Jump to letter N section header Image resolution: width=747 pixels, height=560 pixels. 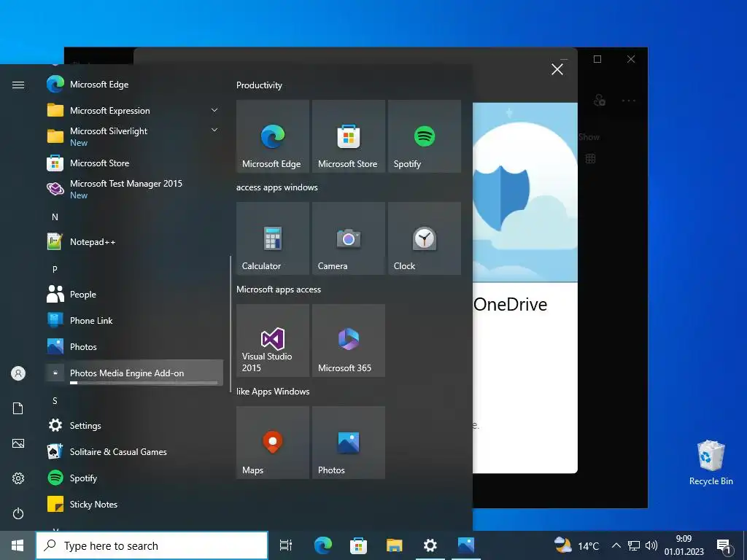coord(55,217)
